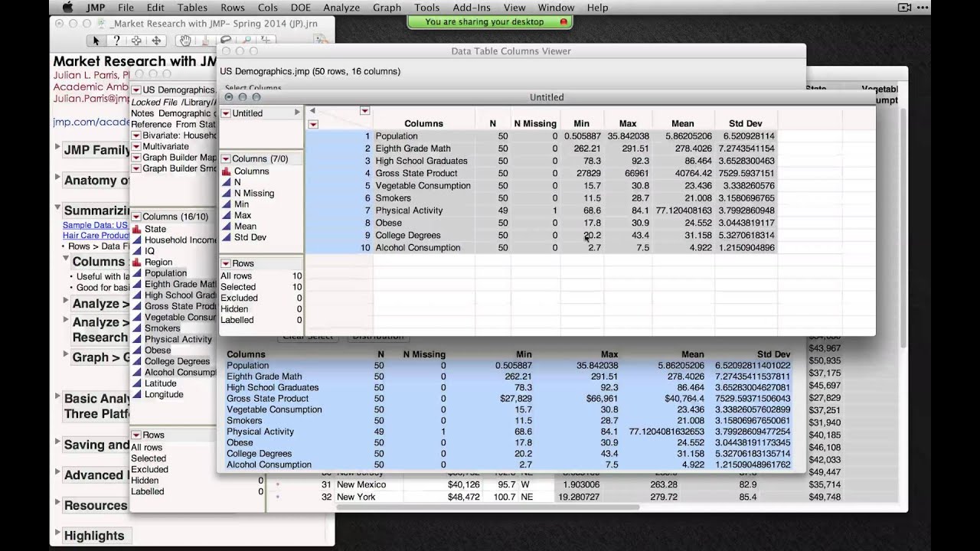
Task: Open the DOE menu
Action: 301,8
